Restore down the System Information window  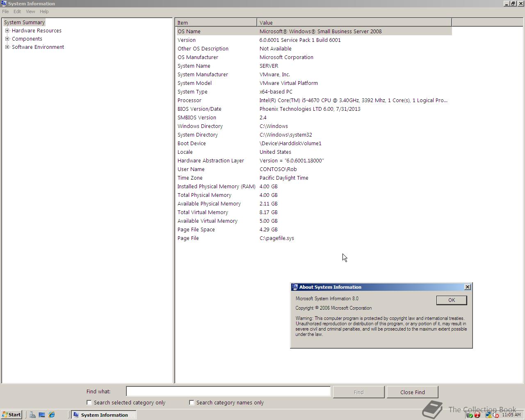click(513, 3)
